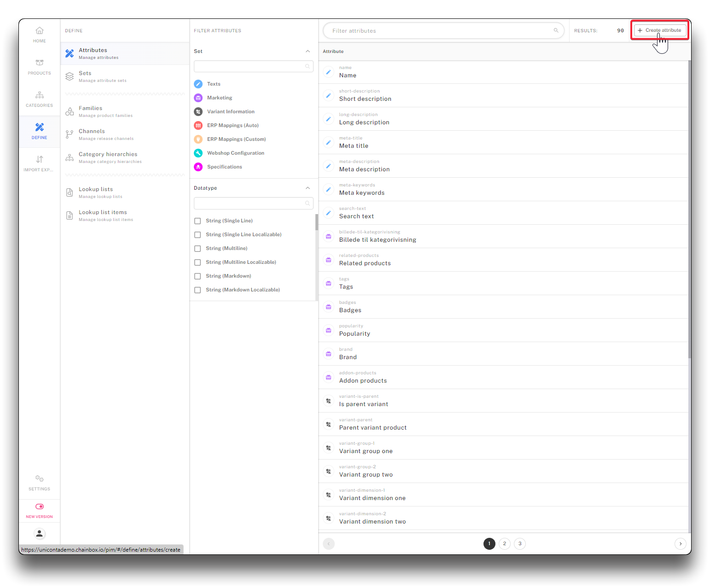Open the Parent variant product row
Viewport: 710px width, 588px height.
[x=504, y=424]
